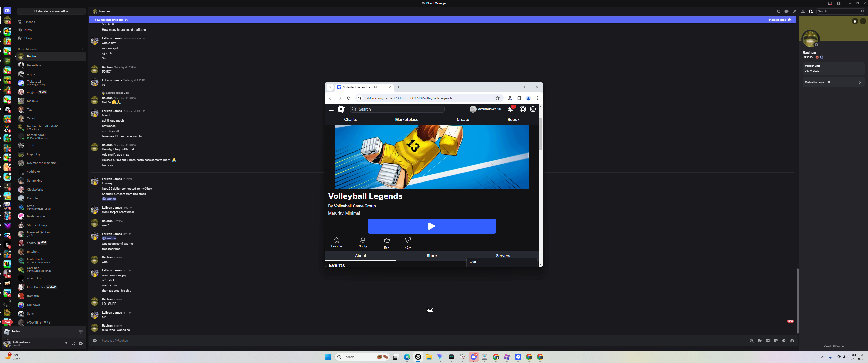
Task: Open Friends in Discord sidebar
Action: (x=51, y=22)
